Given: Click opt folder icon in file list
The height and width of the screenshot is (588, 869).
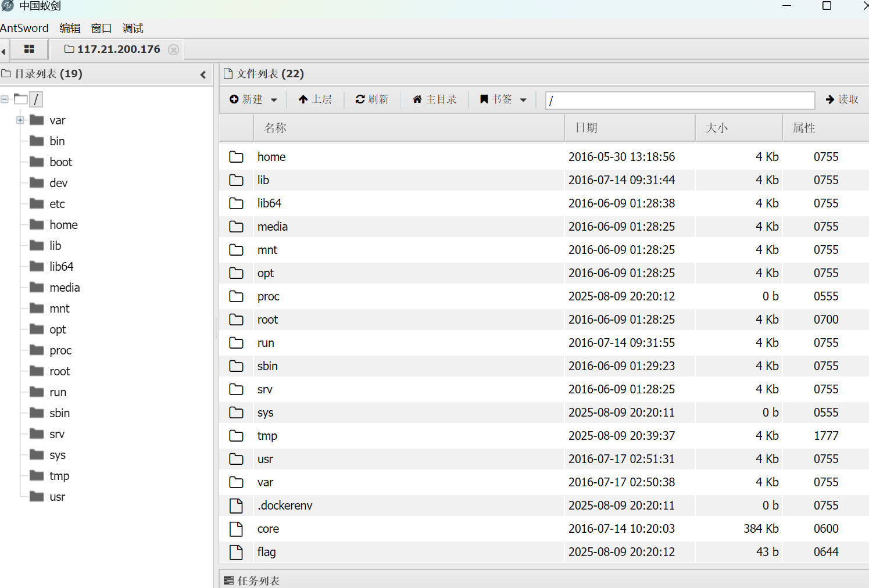Looking at the screenshot, I should pos(236,273).
